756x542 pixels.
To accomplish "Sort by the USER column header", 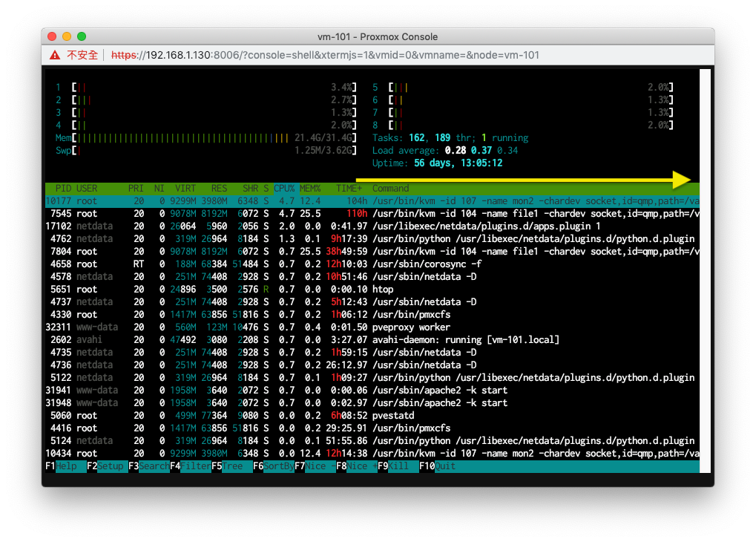I will pos(87,189).
